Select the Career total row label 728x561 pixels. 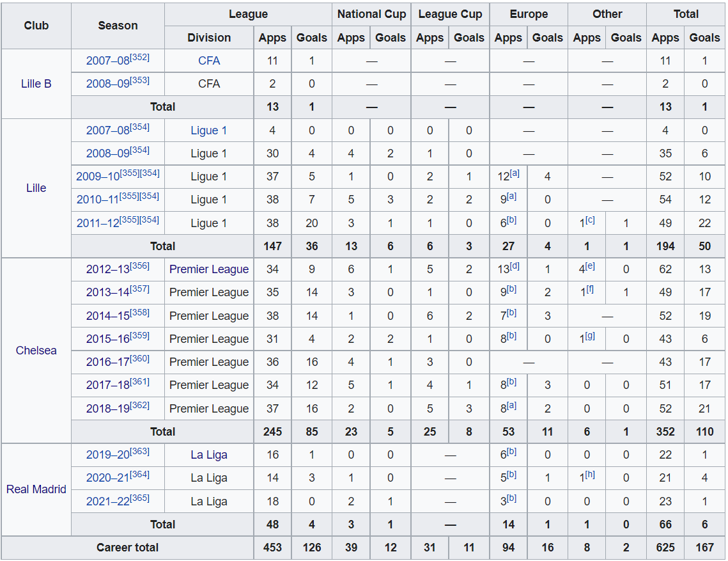[127, 548]
